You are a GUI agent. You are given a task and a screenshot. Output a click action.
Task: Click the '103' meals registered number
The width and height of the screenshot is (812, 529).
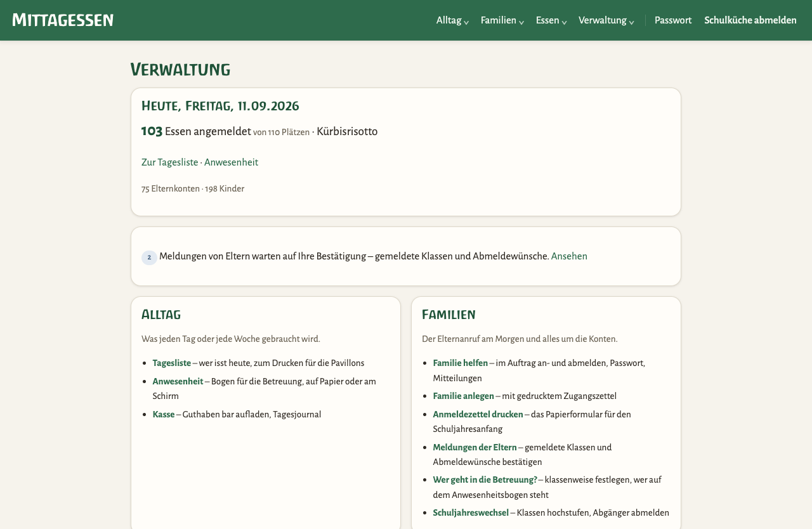152,131
